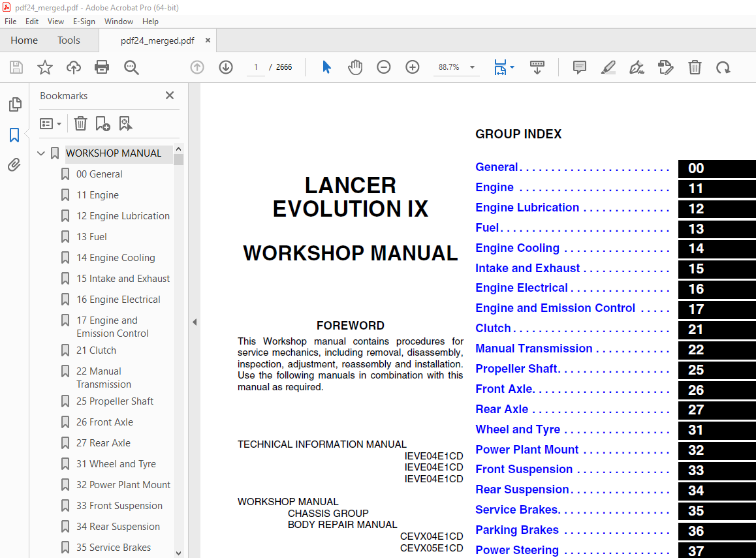The image size is (756, 558).
Task: Click the Save file icon
Action: point(16,67)
